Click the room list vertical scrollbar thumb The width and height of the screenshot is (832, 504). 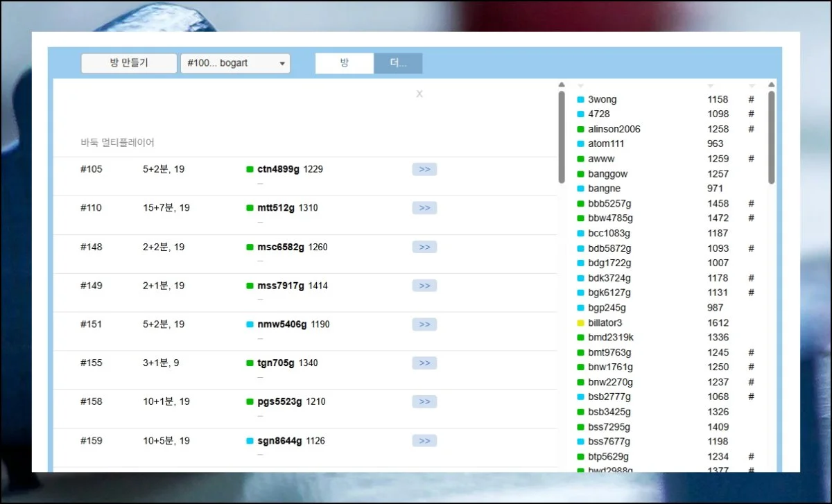click(x=562, y=137)
